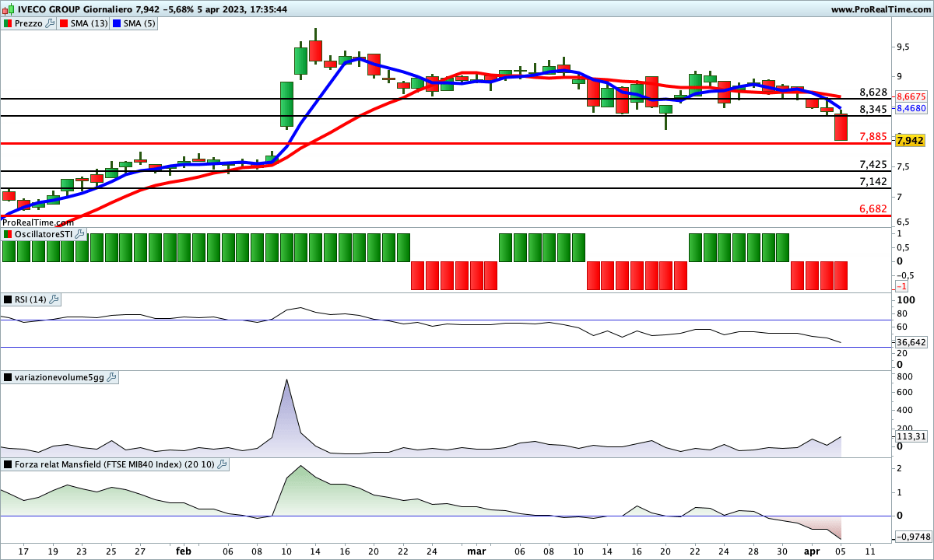Click the Prezzo label in chart header

pos(29,23)
